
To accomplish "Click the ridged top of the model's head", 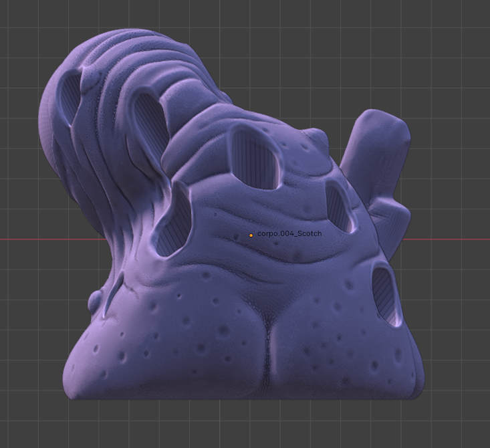I will tap(134, 50).
